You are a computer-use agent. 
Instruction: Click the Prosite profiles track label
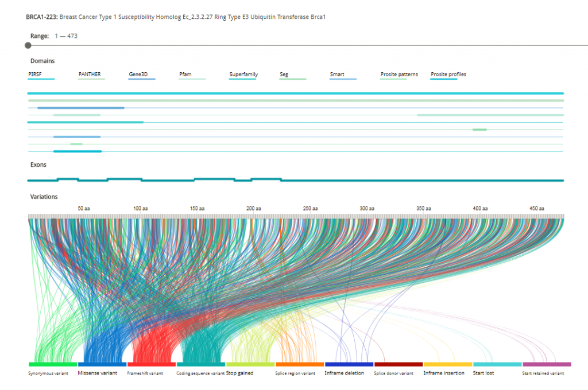point(448,75)
